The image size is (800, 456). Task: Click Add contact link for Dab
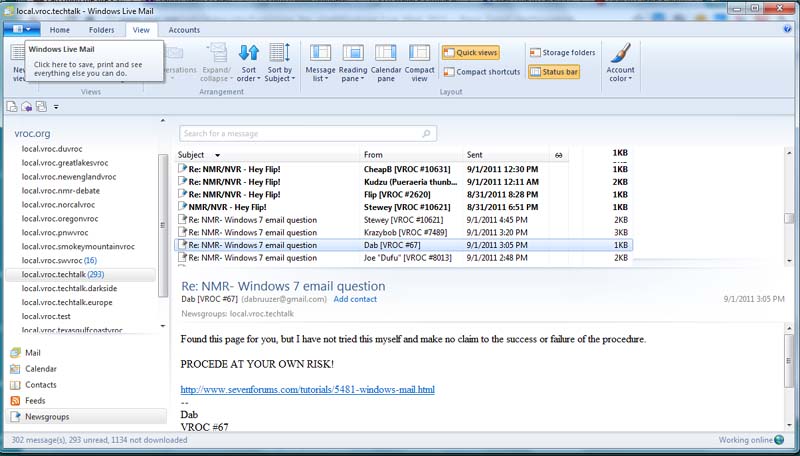coord(355,299)
